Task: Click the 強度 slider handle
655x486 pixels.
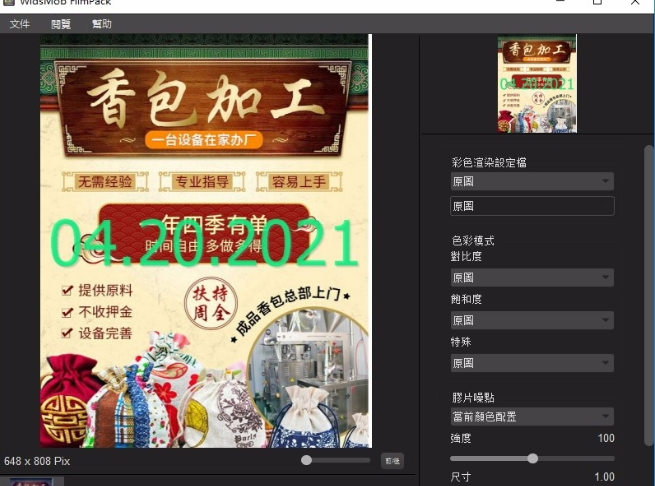Action: coord(532,458)
